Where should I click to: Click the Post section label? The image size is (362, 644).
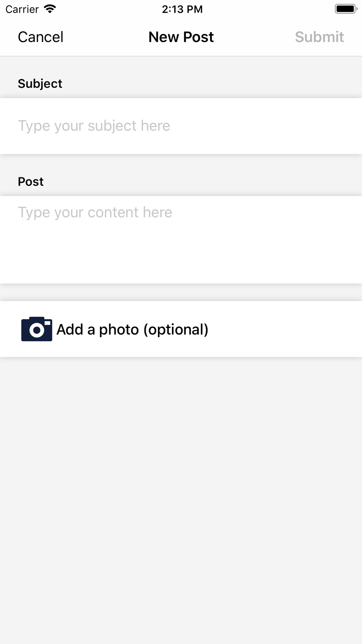(31, 181)
